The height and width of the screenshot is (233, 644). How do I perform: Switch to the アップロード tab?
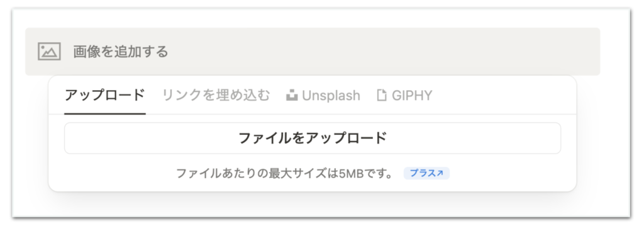105,95
